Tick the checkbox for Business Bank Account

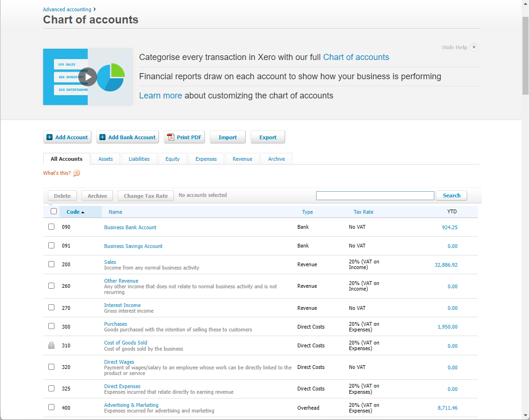51,226
